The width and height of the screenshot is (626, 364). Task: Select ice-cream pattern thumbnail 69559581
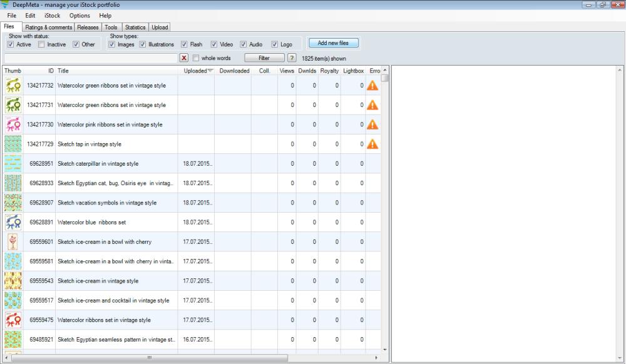pos(13,261)
